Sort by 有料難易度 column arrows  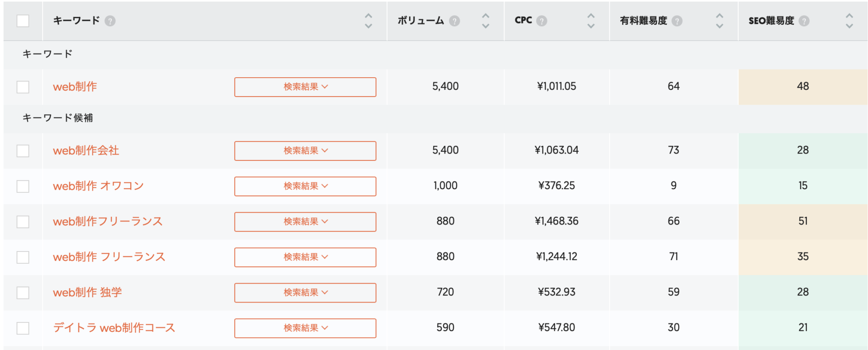(719, 21)
